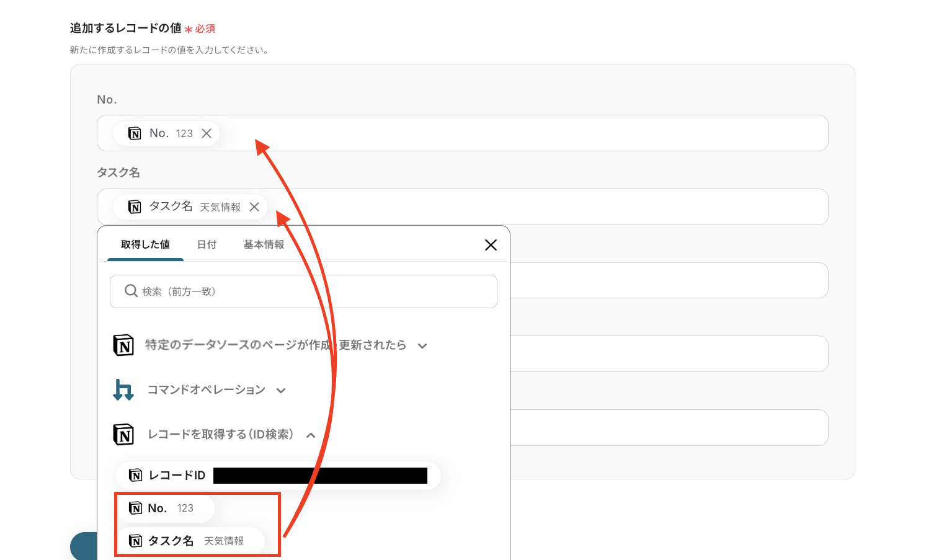This screenshot has width=949, height=560.
Task: Click the magnifier icon in search box
Action: (131, 291)
